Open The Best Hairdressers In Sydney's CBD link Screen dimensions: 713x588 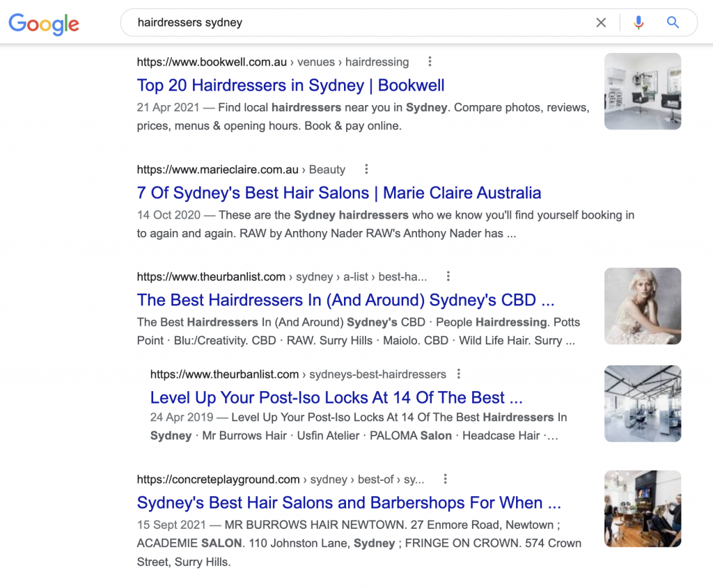[x=345, y=301]
